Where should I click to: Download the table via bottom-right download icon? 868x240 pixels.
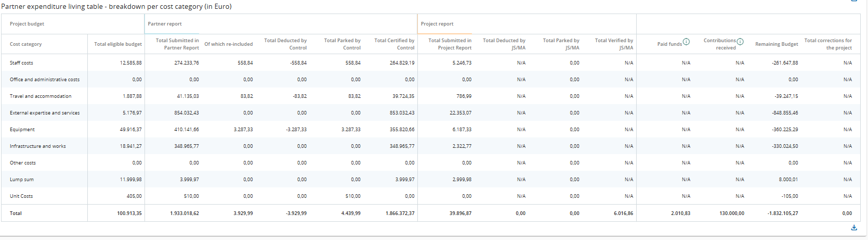coord(854,228)
